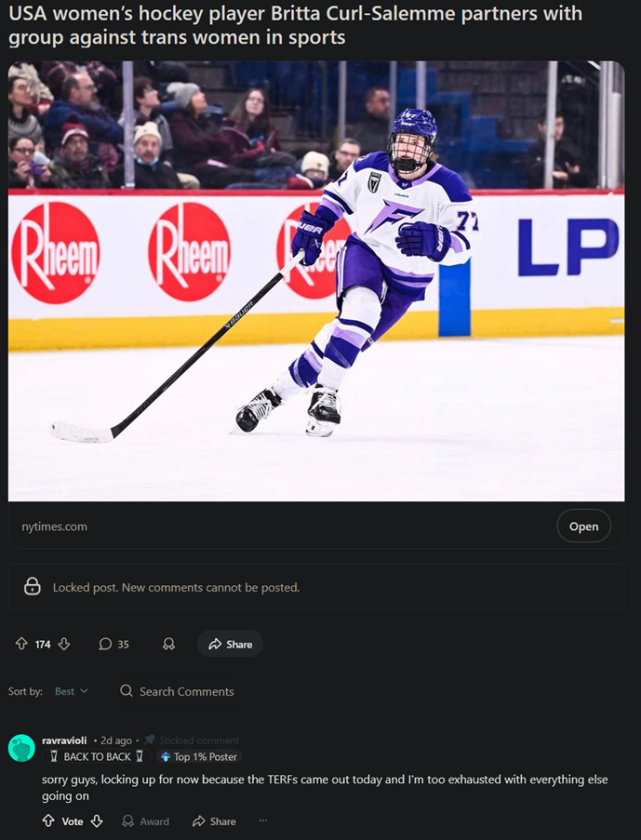Downvote ravravioli's stickied comment
The image size is (641, 840).
tap(97, 821)
